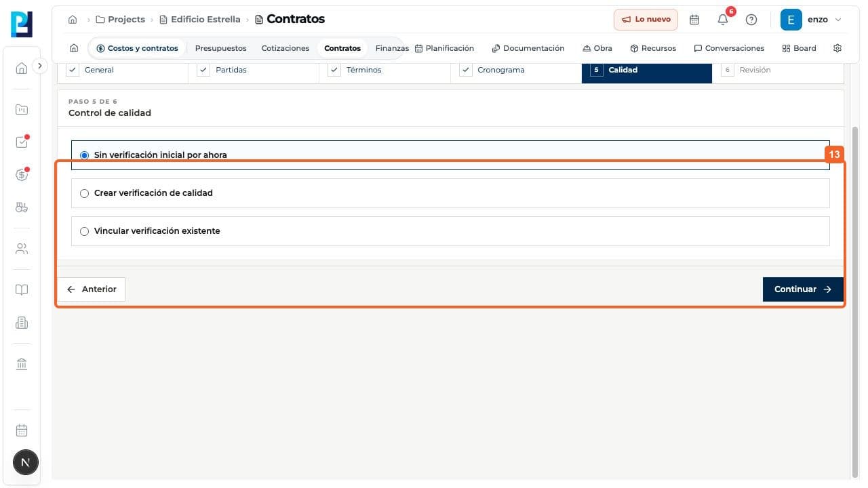Open the settings gear beside Board
This screenshot has height=488, width=868.
837,48
